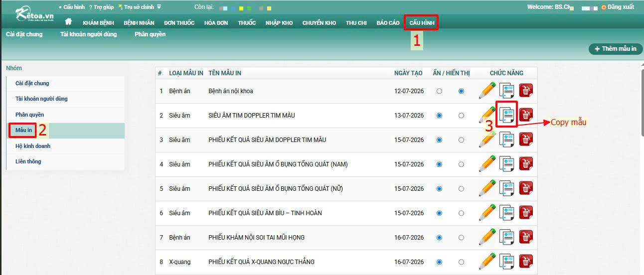The width and height of the screenshot is (644, 275).
Task: Click the Trợ giúp help link
Action: 101,7
